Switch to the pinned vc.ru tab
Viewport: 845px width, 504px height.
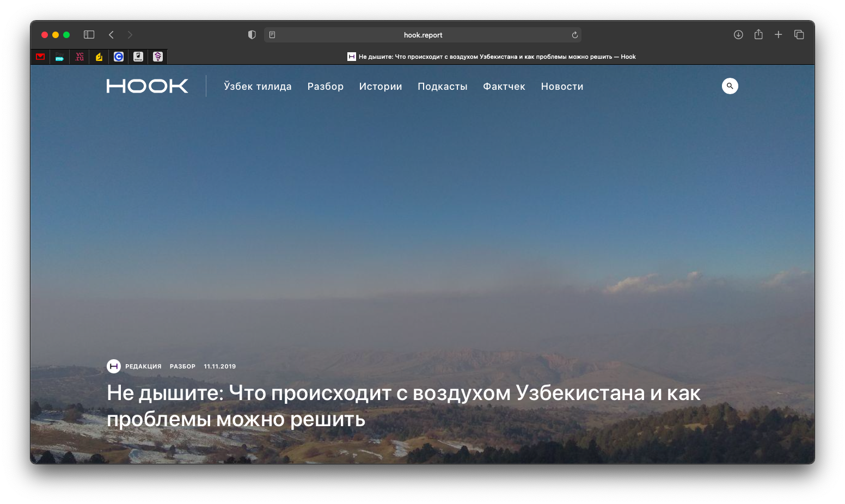[x=79, y=57]
